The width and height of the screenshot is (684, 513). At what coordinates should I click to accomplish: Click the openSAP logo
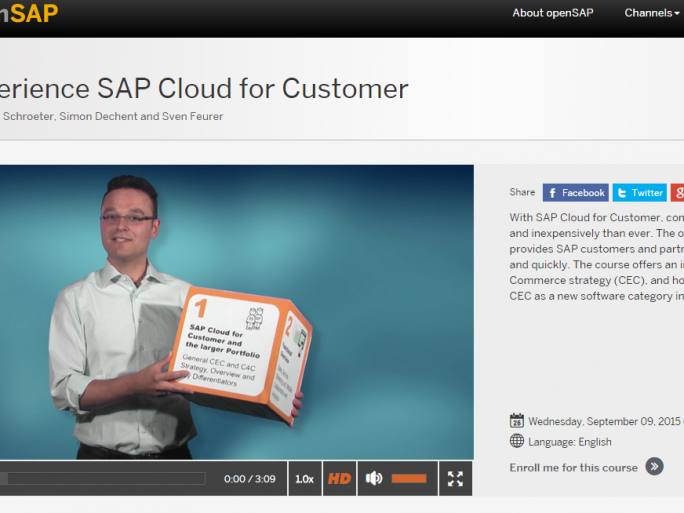point(29,13)
